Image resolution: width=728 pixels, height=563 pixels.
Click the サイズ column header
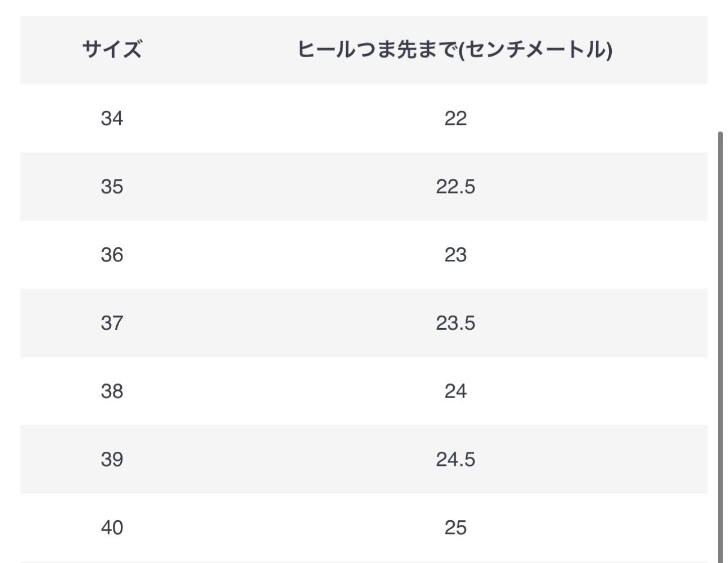(x=112, y=50)
